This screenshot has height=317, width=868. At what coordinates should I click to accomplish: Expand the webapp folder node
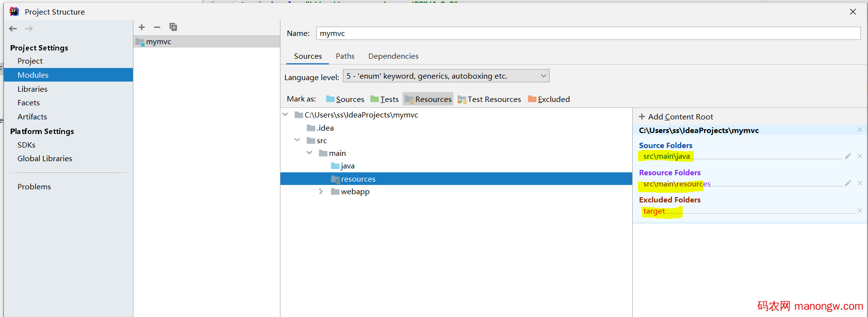[x=321, y=191]
